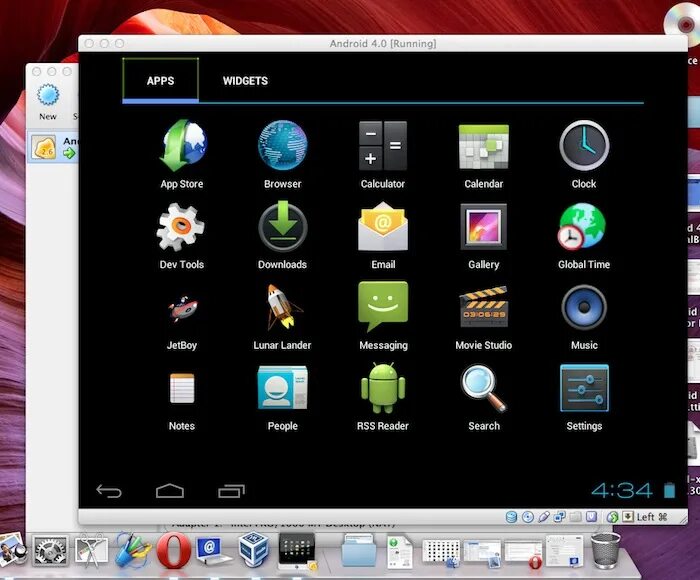Open the People contacts app
This screenshot has width=700, height=580.
coord(283,397)
